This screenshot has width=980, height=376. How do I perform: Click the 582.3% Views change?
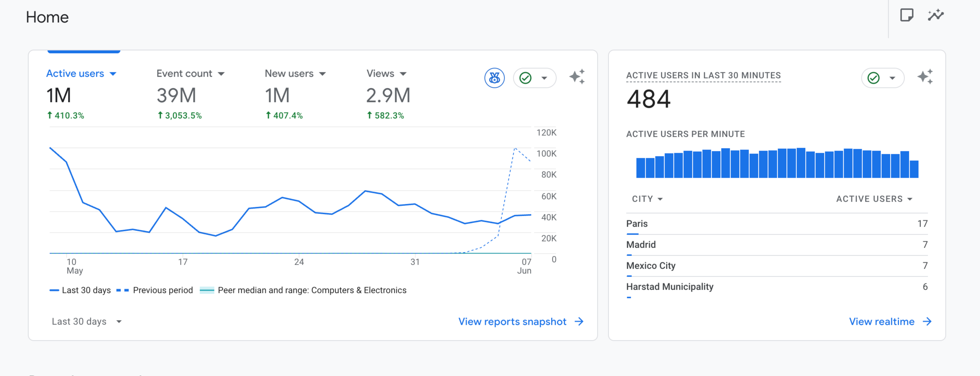point(385,115)
